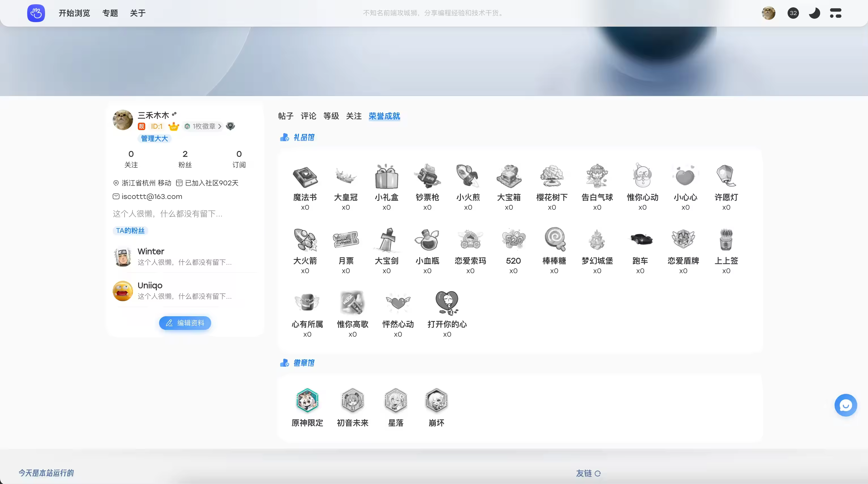868x484 pixels.
Task: Select the 荣誉成就 tab
Action: click(x=384, y=116)
